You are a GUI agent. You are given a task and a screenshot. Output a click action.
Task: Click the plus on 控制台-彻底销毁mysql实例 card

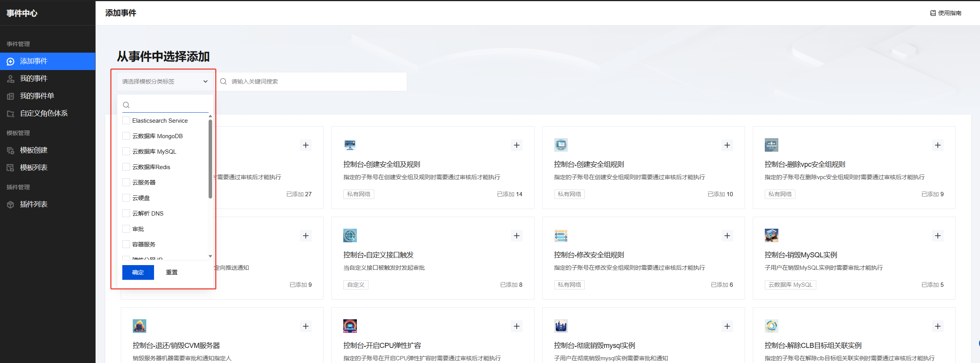point(727,326)
